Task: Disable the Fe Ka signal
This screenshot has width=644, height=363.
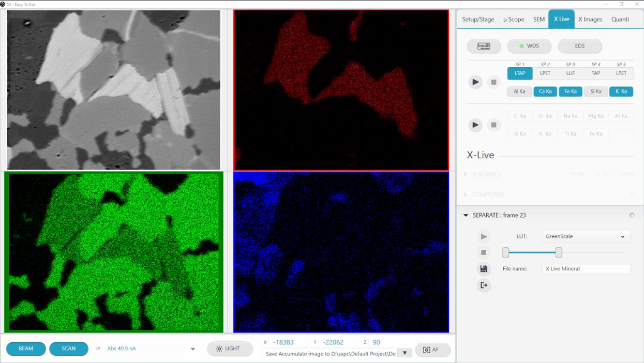Action: tap(570, 92)
